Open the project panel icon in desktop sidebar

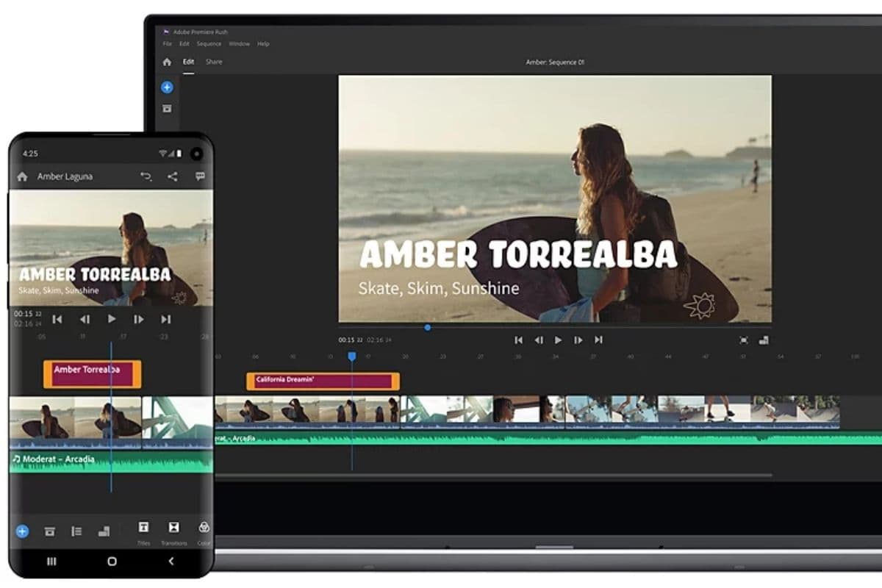167,109
